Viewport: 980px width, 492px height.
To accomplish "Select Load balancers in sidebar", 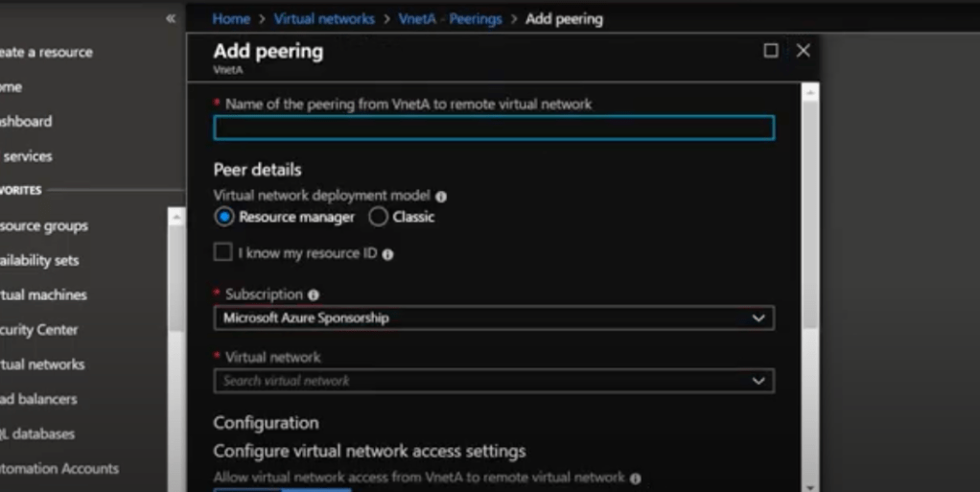I will pos(38,399).
